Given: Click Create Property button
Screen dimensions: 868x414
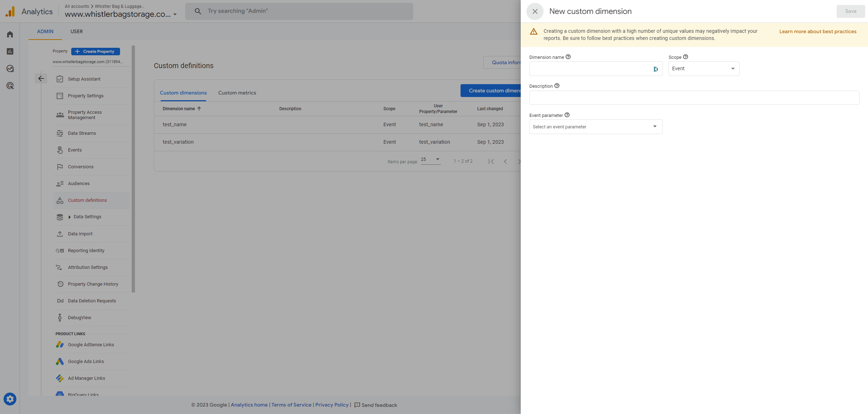Looking at the screenshot, I should (x=95, y=51).
